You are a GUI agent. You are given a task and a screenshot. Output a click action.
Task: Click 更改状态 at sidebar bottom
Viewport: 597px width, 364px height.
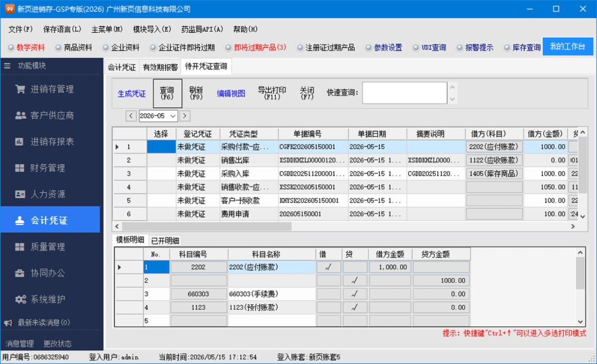point(57,344)
